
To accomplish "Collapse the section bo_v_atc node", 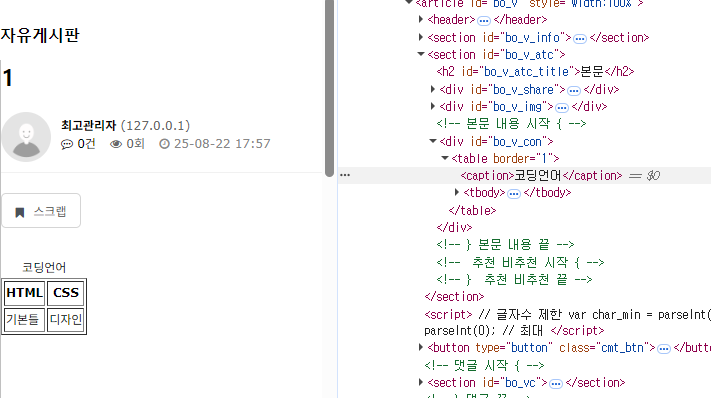I will coord(421,54).
